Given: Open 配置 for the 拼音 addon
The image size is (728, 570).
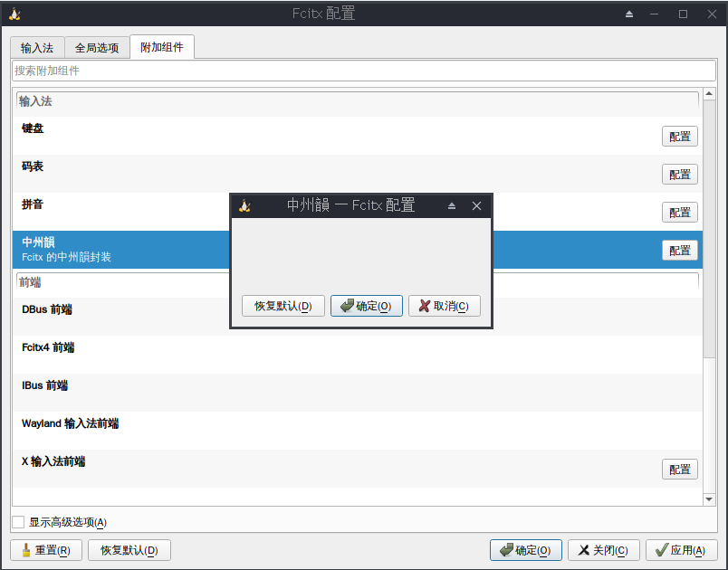Looking at the screenshot, I should click(680, 213).
